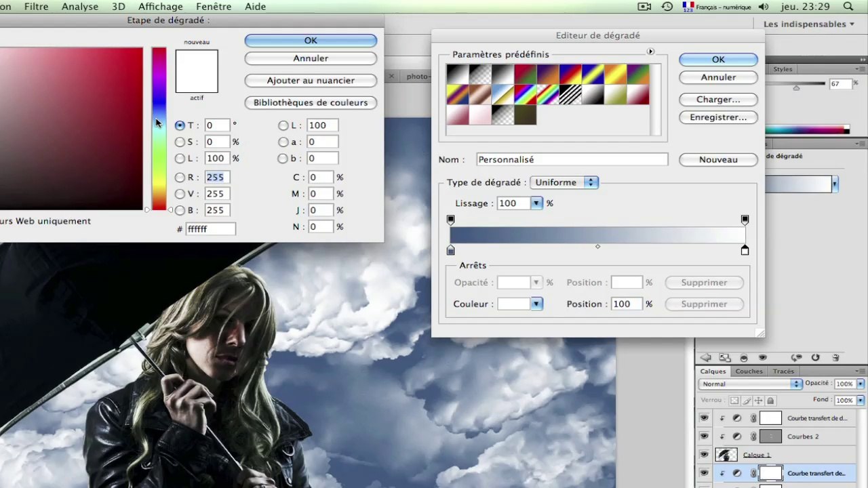
Task: Click the gradient midpoint diamond marker
Action: click(597, 247)
